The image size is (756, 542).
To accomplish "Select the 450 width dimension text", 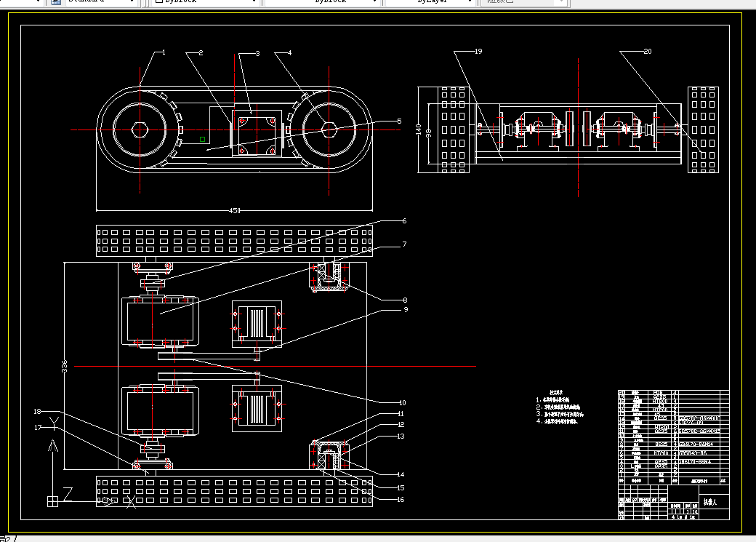I will coord(234,210).
